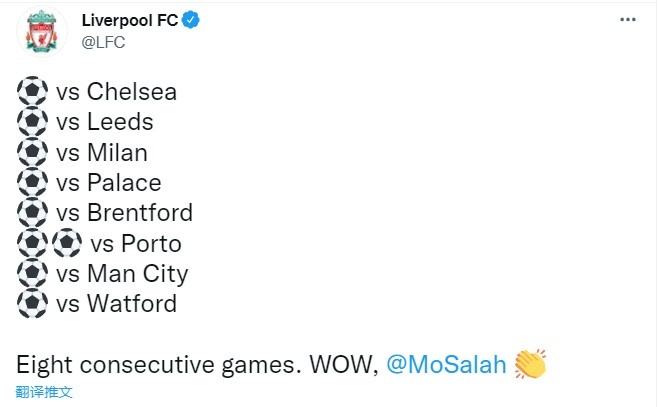The image size is (659, 407).
Task: Open the @LFC handle profile
Action: point(103,42)
